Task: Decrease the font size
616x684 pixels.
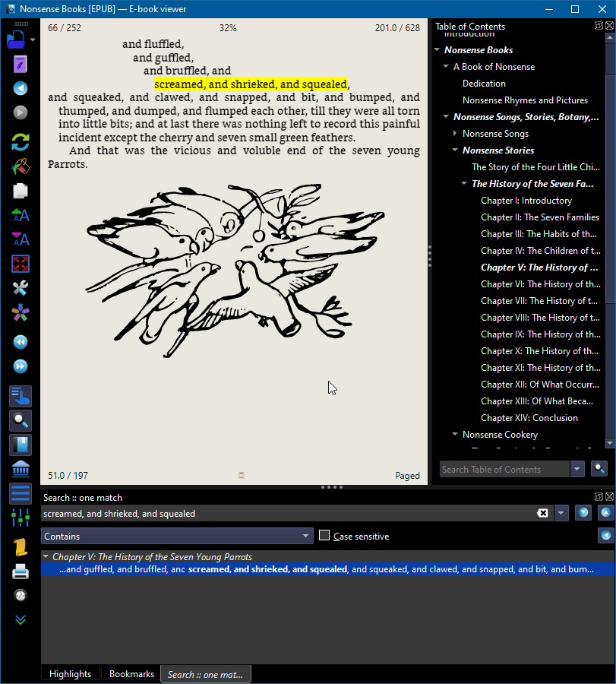Action: point(20,239)
